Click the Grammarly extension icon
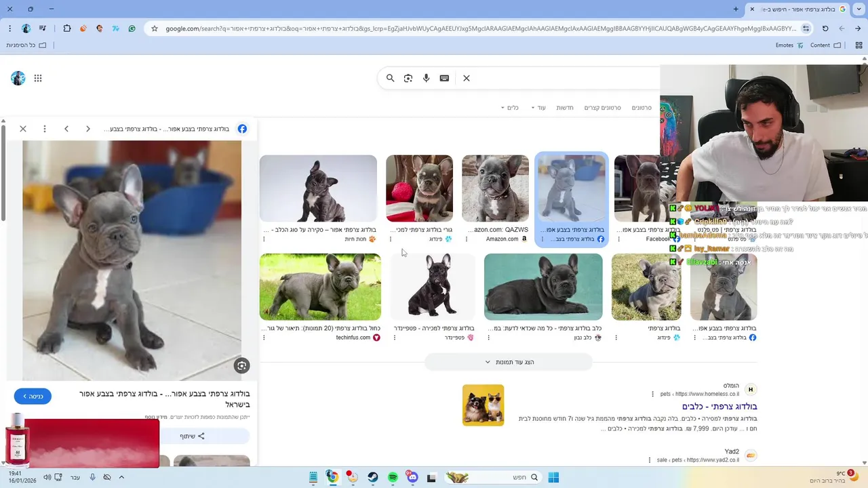 [132, 28]
